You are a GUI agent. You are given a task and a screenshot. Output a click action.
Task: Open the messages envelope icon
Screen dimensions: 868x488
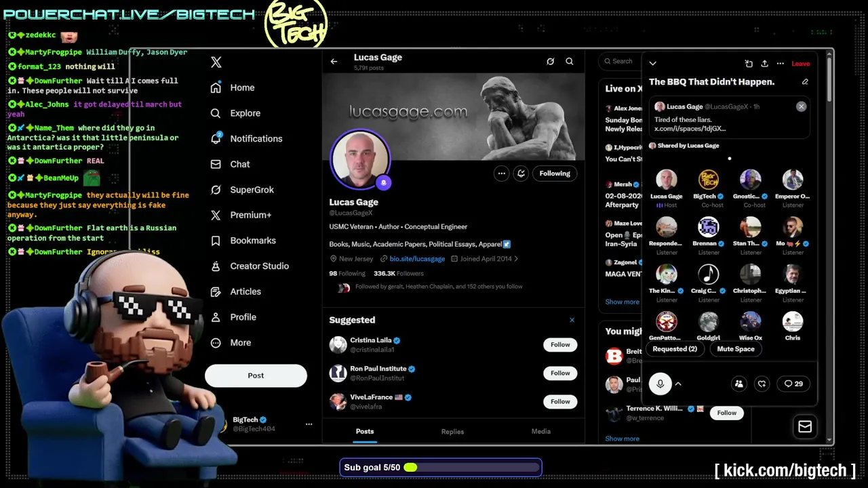point(805,426)
